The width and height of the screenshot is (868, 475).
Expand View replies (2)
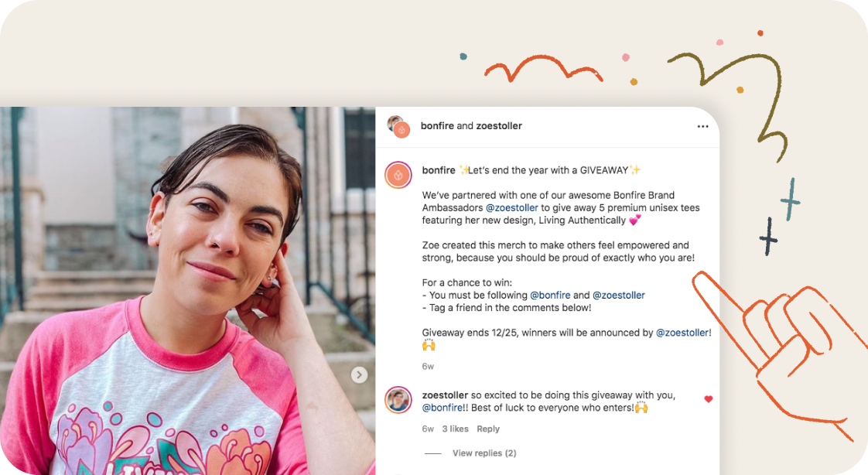pyautogui.click(x=484, y=453)
